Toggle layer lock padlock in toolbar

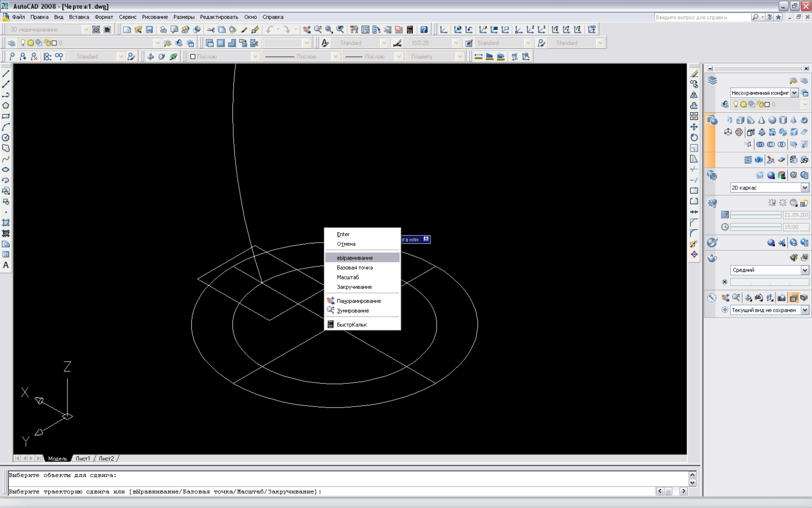[x=47, y=43]
